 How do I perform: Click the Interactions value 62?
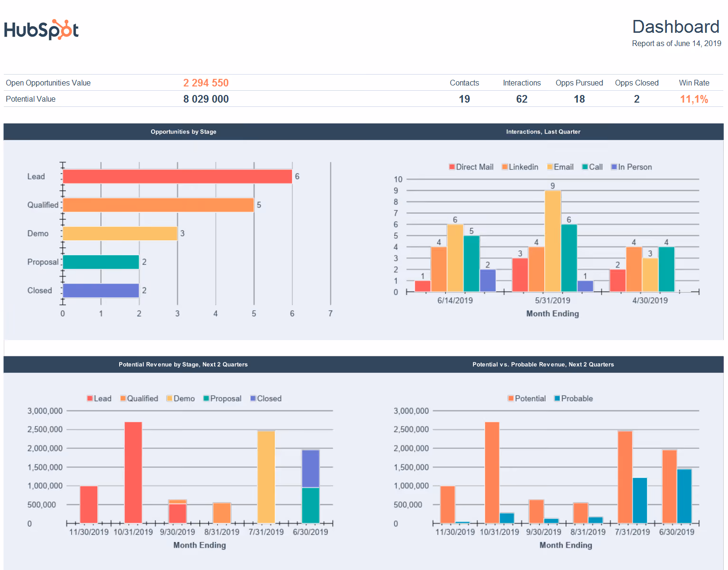pos(522,99)
